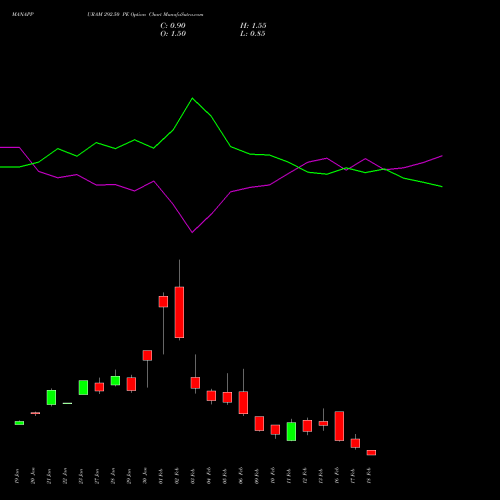Click the peak of the green indicator line
500x500 pixels.
pyautogui.click(x=192, y=98)
